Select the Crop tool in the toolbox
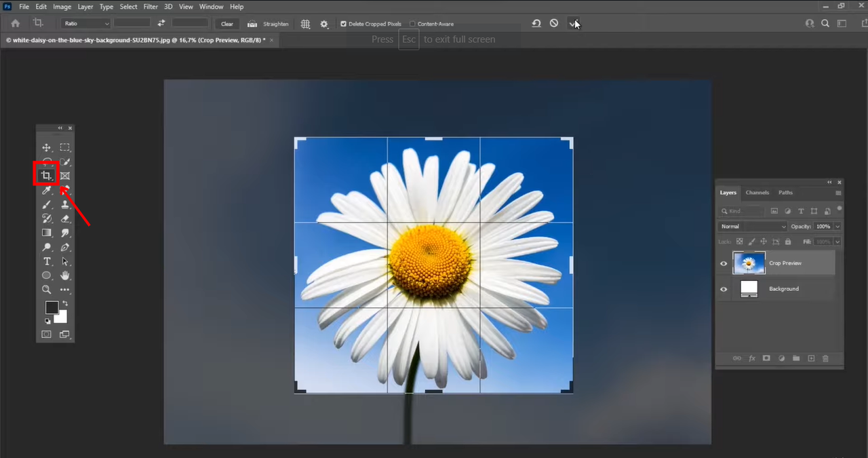The height and width of the screenshot is (458, 868). pos(45,176)
